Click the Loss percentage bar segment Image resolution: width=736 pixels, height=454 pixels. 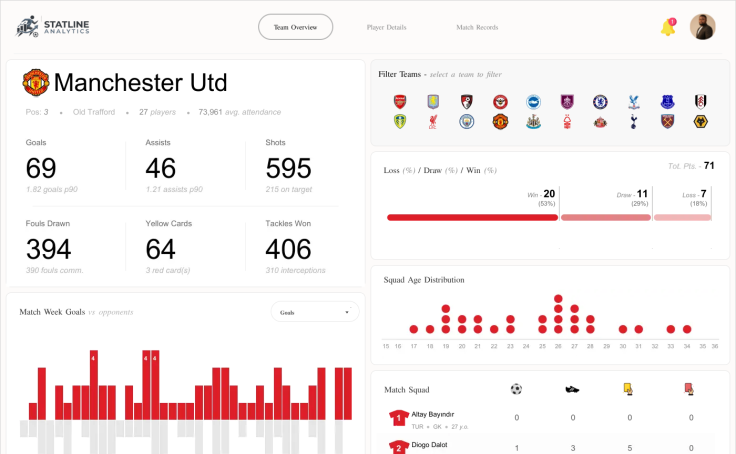pos(682,217)
